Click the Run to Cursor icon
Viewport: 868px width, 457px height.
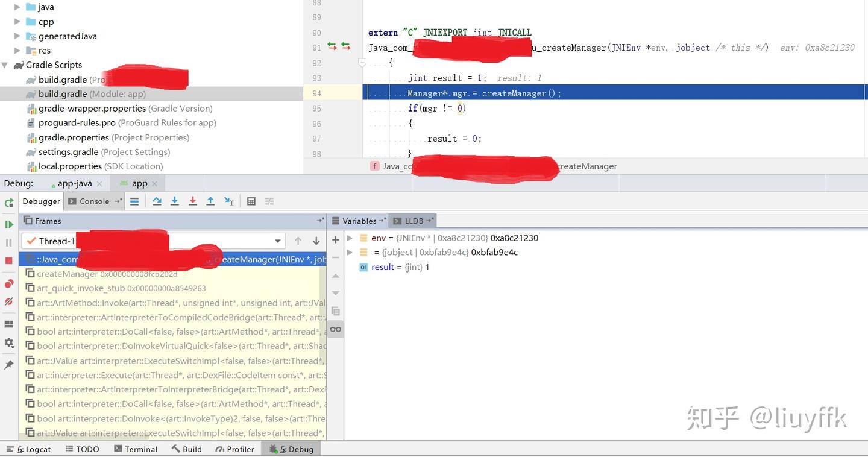tap(229, 201)
